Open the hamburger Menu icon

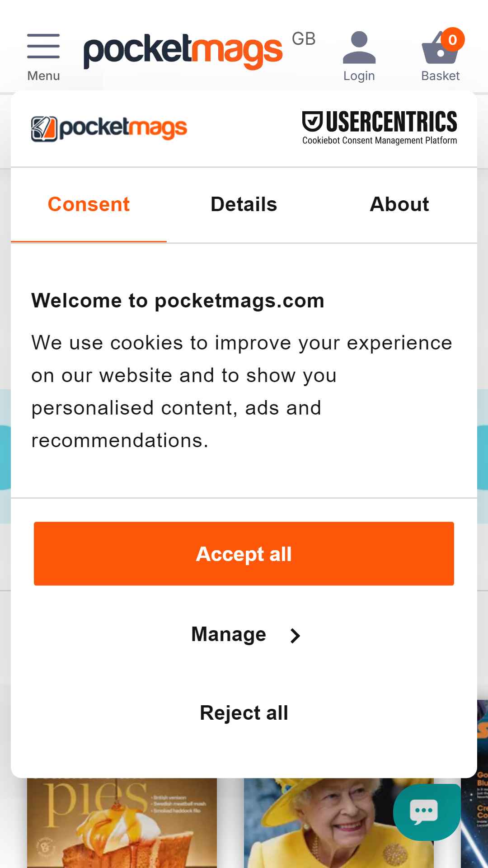point(43,46)
